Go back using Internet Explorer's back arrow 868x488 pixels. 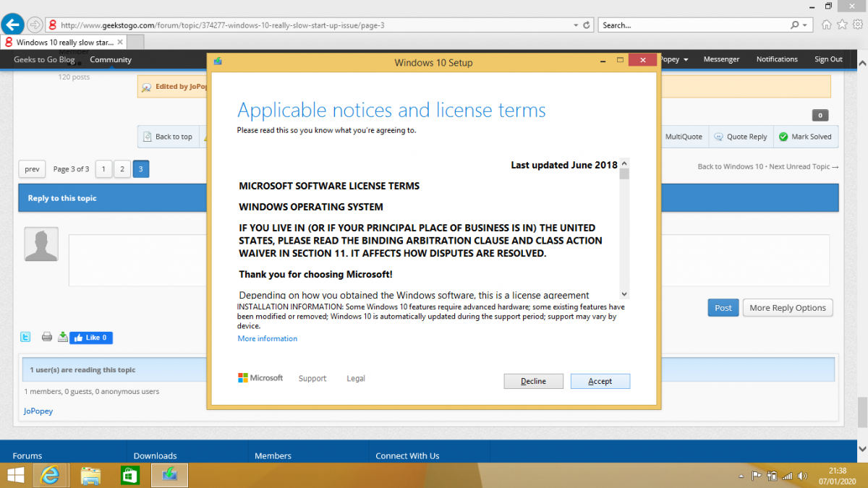13,25
